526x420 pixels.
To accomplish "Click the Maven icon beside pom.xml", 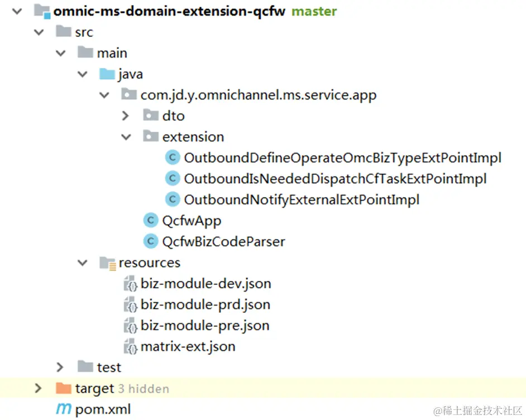I will tap(64, 409).
